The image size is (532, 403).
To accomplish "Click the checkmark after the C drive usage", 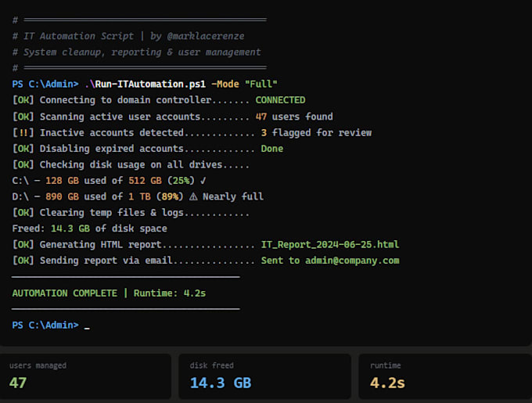I will (203, 181).
